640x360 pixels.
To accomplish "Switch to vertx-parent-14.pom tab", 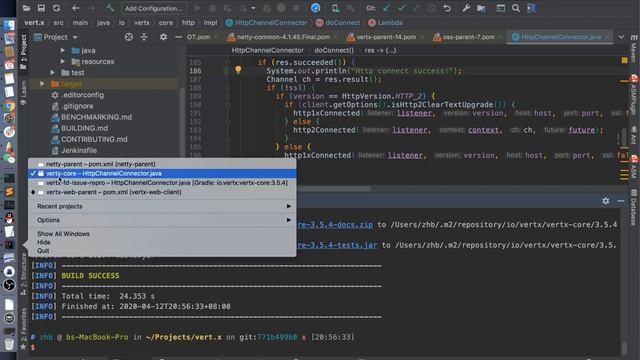I will (x=385, y=37).
